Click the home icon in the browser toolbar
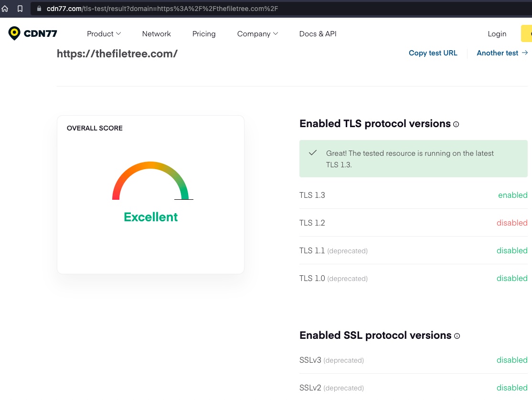 [x=5, y=8]
